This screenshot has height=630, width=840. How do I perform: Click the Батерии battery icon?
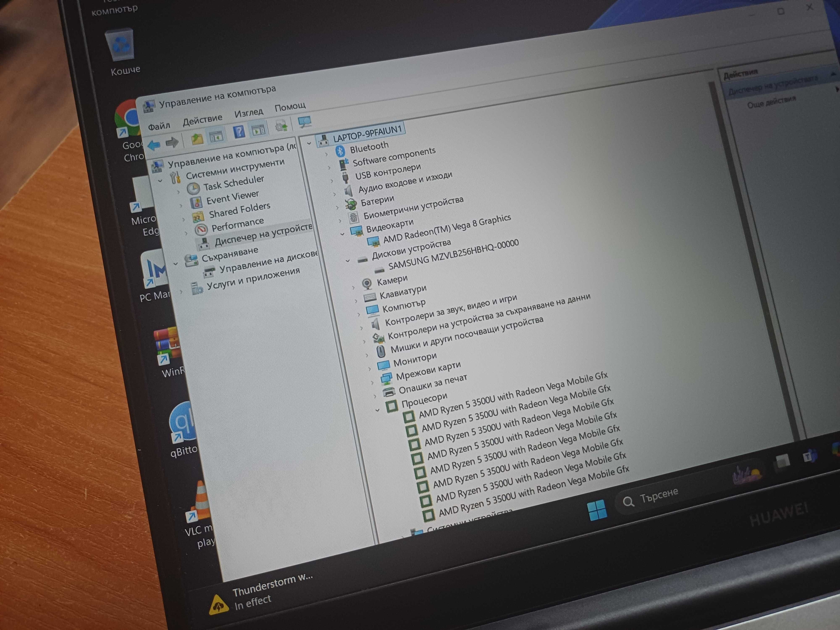351,204
